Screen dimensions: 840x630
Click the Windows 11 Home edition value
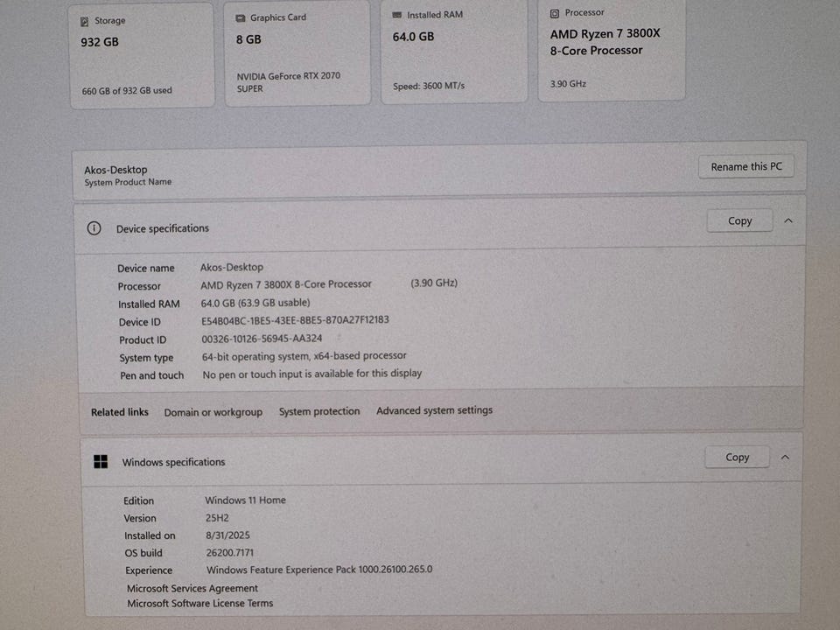[x=245, y=500]
